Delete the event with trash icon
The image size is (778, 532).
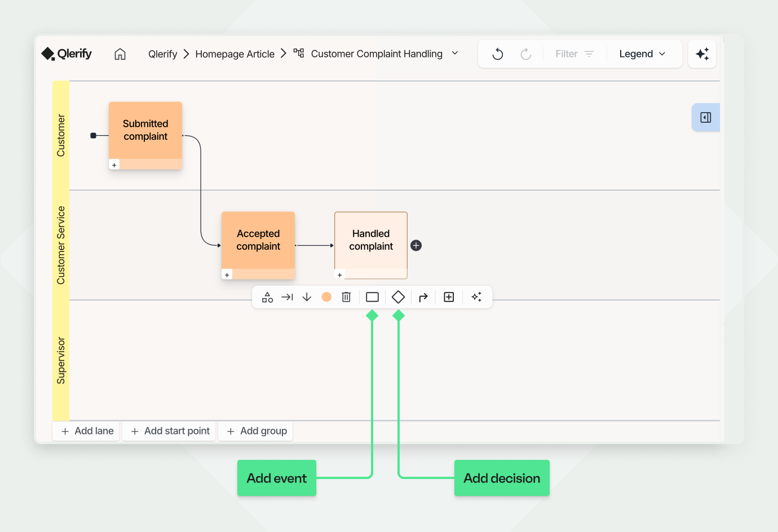(x=346, y=297)
